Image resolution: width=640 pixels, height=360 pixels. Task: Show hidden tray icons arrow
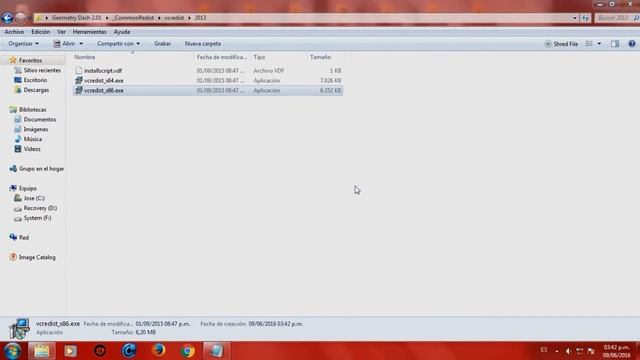click(557, 351)
